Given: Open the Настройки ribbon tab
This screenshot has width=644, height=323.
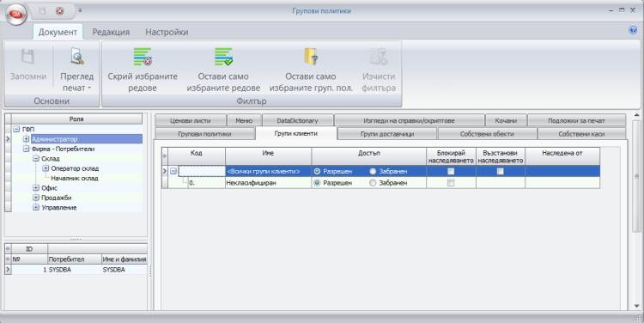Looking at the screenshot, I should (x=167, y=32).
